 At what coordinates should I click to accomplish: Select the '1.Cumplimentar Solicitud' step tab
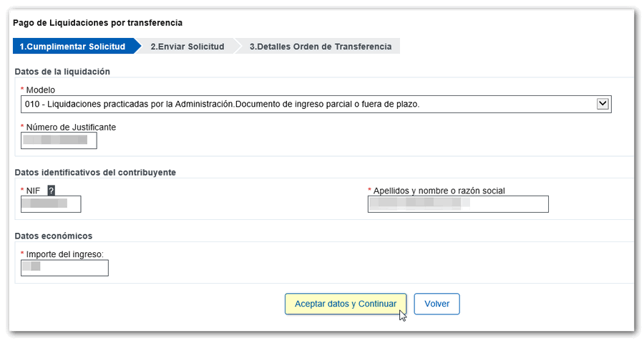pos(72,47)
